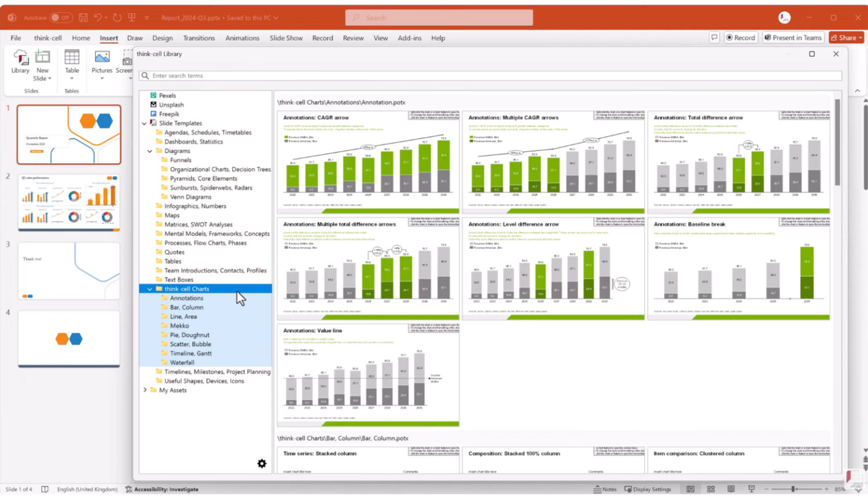Insert Pictures from the ribbon
The image size is (868, 502).
102,63
